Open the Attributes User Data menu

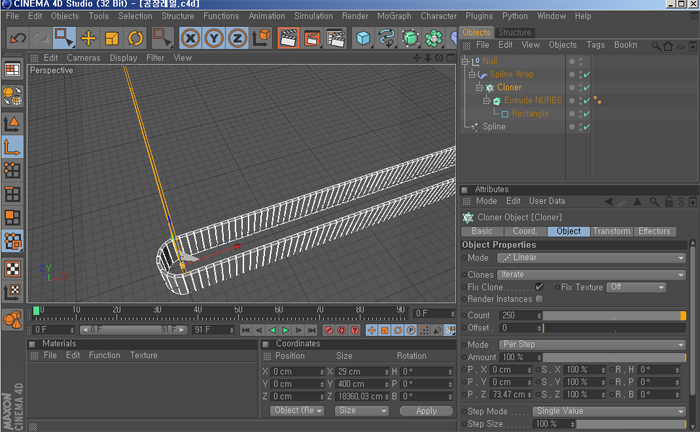click(x=547, y=201)
